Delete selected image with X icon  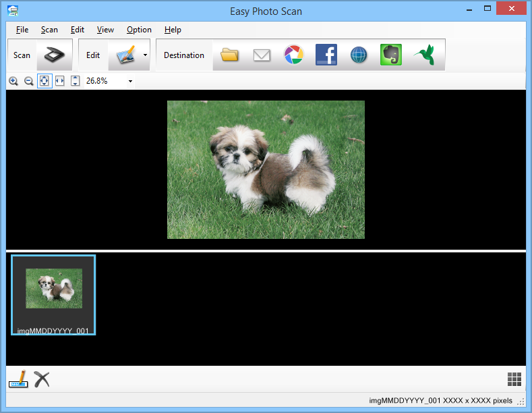pyautogui.click(x=42, y=379)
